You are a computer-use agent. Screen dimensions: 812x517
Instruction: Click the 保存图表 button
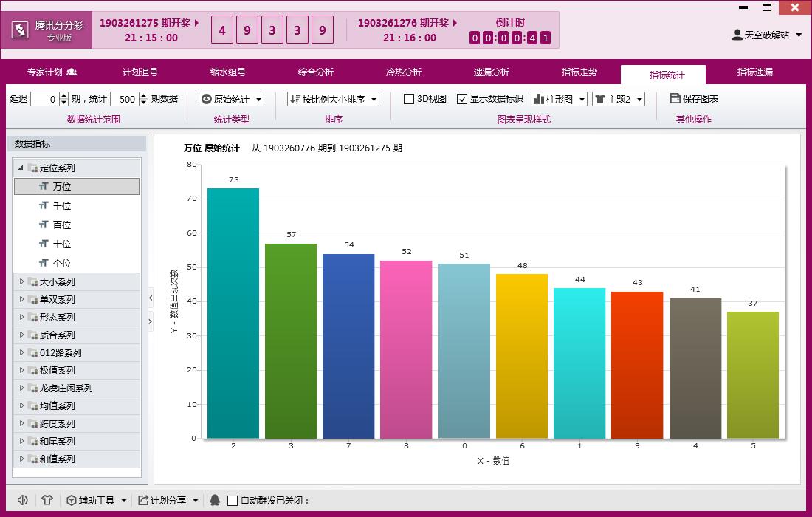pos(694,98)
